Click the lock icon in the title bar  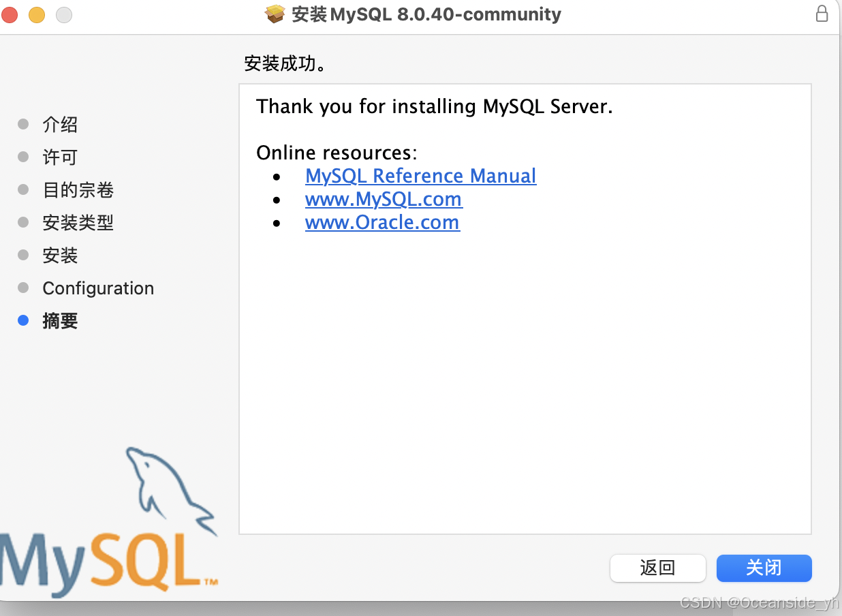click(822, 14)
